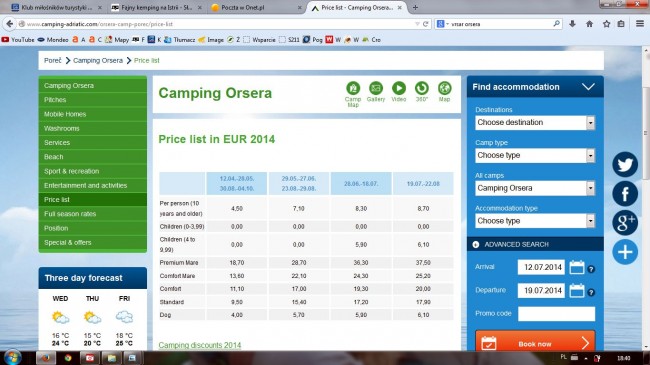Play the camping Video icon

click(399, 88)
